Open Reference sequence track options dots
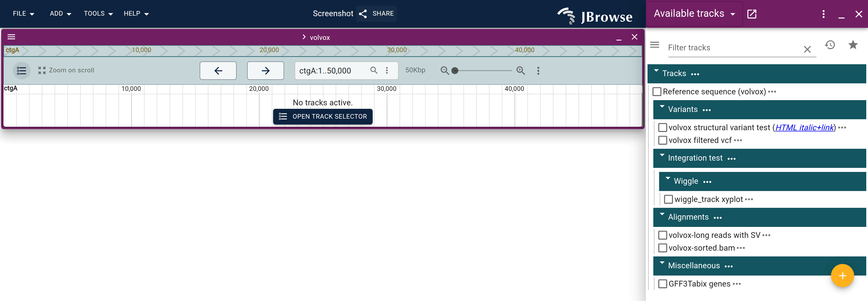Screen dimensions: 868x301 772,92
